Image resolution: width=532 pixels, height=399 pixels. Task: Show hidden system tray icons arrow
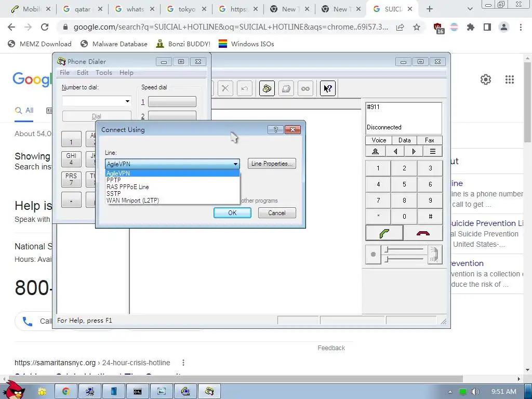point(450,392)
